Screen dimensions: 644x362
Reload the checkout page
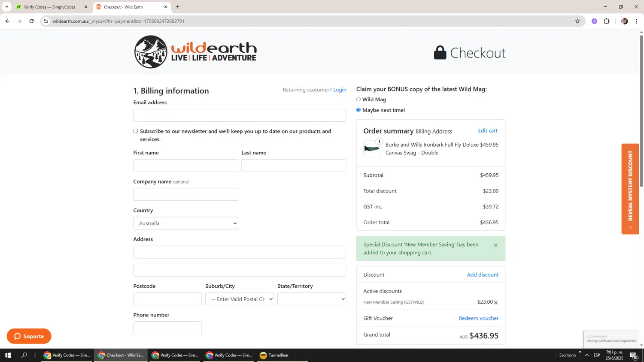coord(31,21)
